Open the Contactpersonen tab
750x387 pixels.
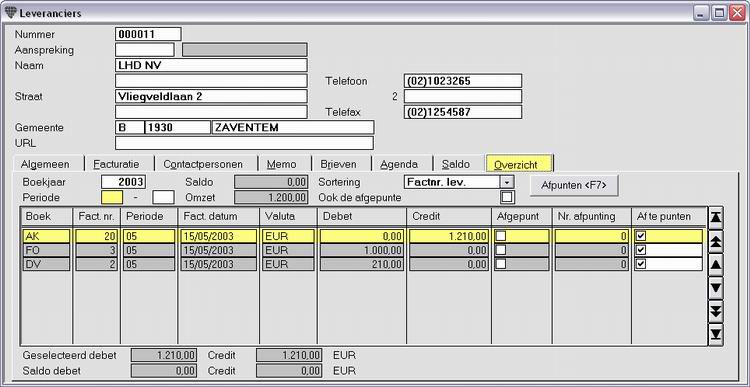[x=203, y=164]
